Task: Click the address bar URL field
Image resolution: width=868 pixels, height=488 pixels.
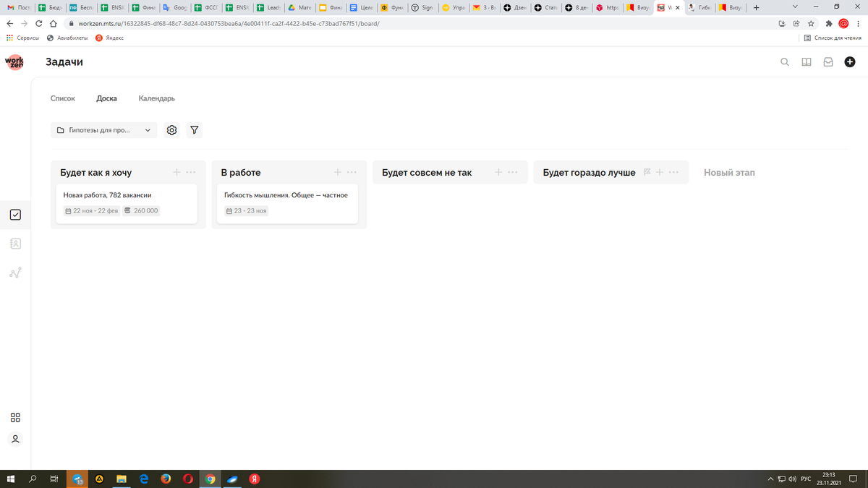Action: coord(420,23)
